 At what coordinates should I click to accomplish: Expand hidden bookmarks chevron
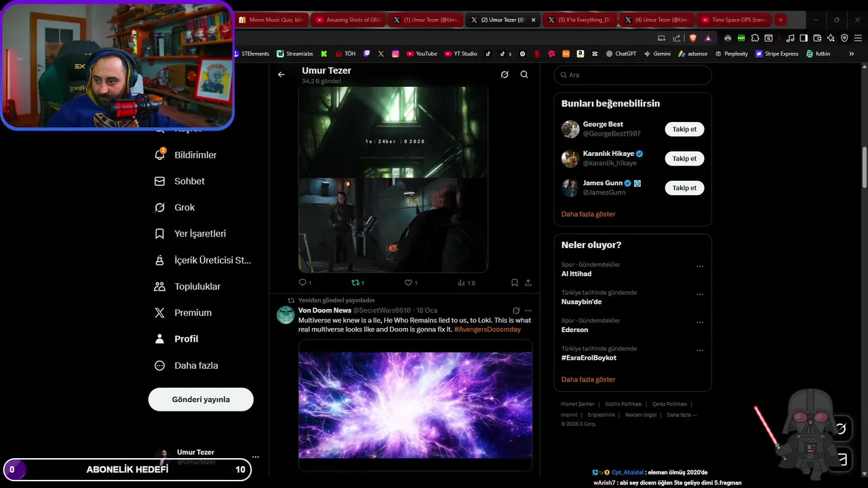pos(852,54)
